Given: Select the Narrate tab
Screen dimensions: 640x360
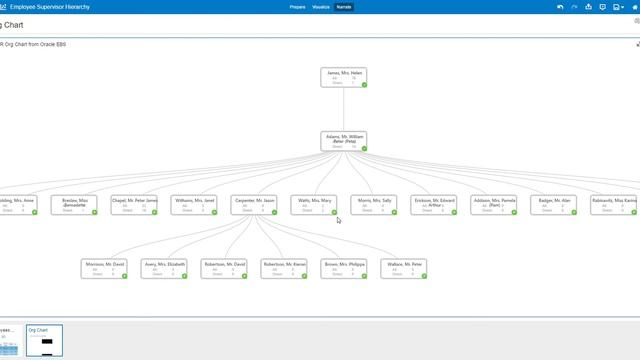Looking at the screenshot, I should click(x=344, y=7).
